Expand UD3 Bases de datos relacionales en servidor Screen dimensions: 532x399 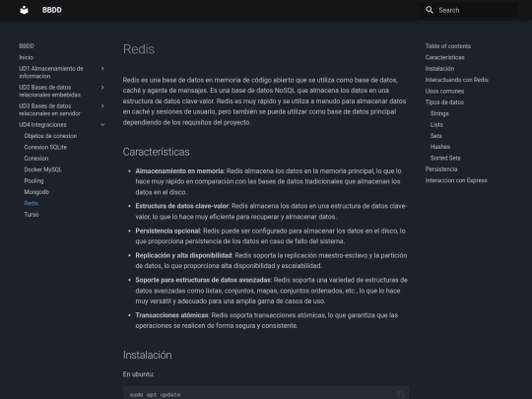coord(102,105)
